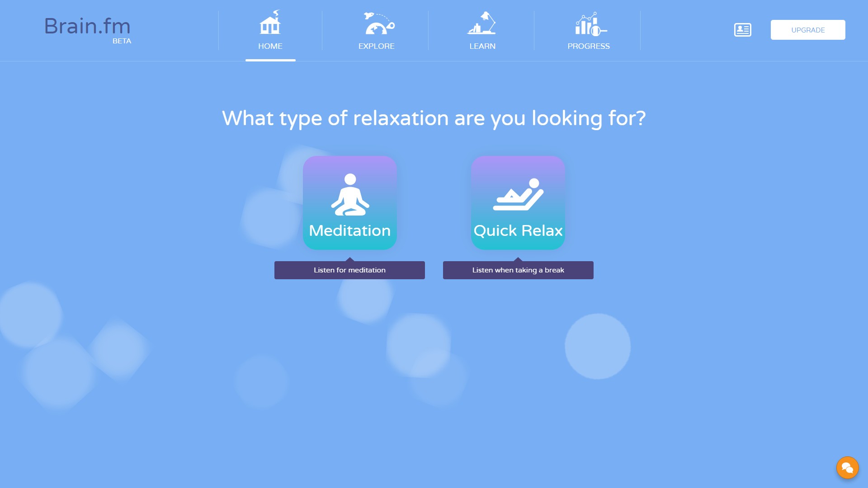868x488 pixels.
Task: Select the EXPLORE tab
Action: [376, 30]
